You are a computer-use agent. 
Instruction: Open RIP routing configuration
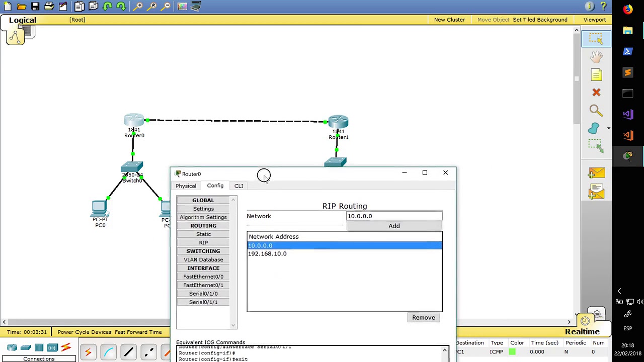tap(203, 243)
